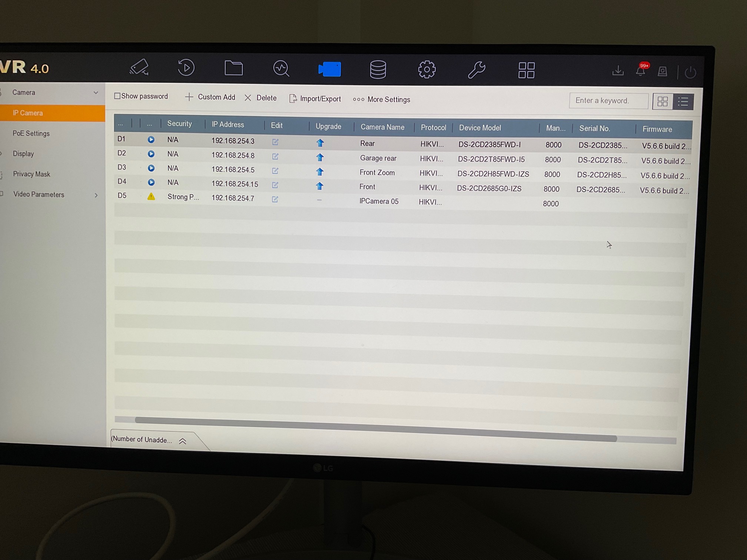Switch to grid thumbnail view
The width and height of the screenshot is (747, 560).
tap(662, 101)
